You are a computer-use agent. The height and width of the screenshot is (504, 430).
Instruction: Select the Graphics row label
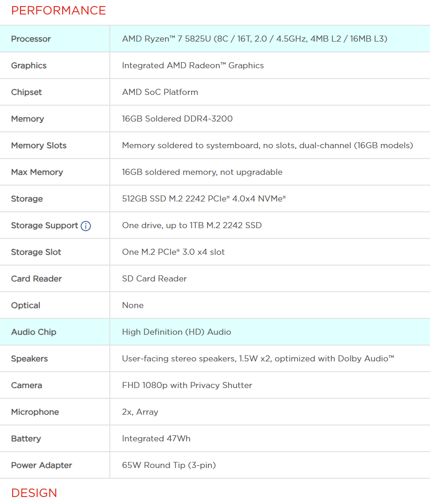[x=29, y=65]
